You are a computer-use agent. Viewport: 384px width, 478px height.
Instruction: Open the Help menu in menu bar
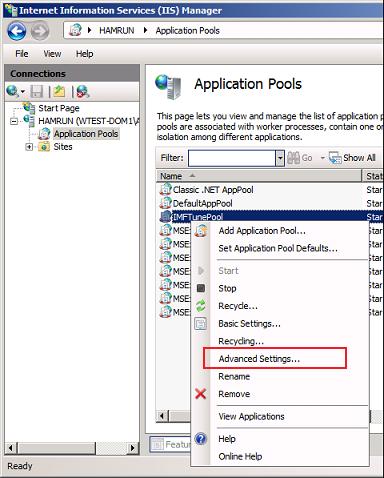pos(84,54)
